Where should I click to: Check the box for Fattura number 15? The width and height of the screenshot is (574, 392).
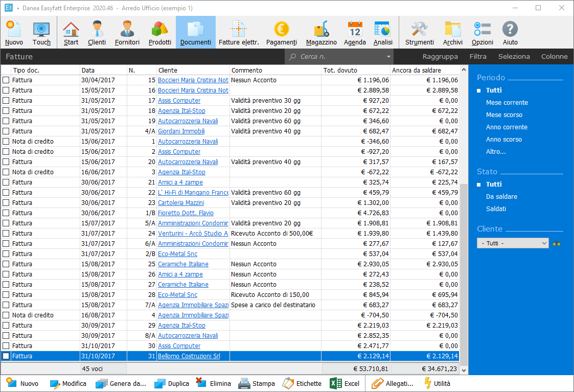tap(6, 80)
